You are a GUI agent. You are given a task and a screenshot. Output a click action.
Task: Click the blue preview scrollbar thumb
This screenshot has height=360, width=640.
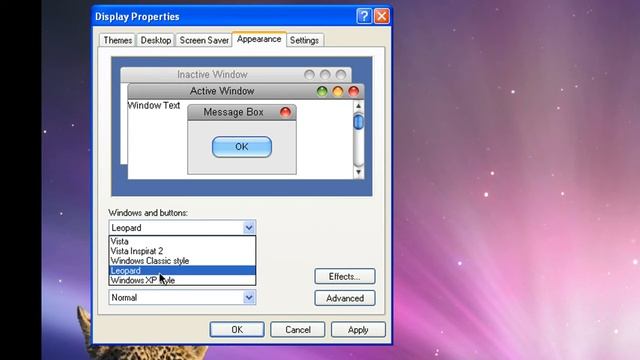point(358,122)
